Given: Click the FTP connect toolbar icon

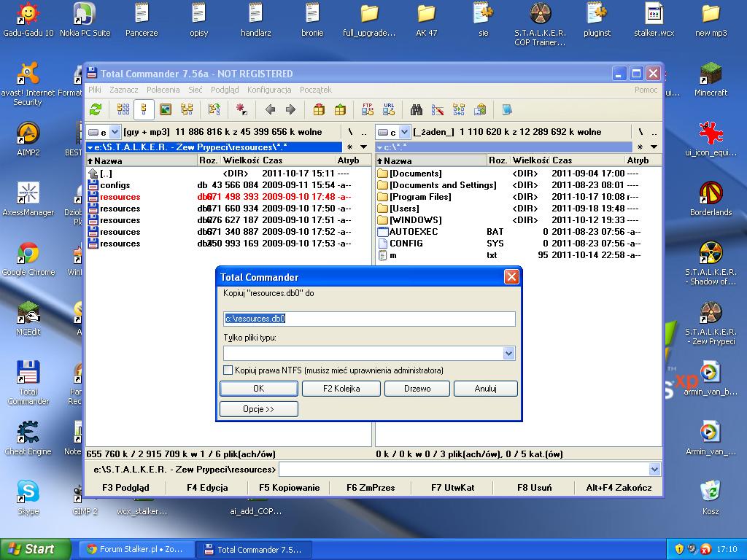Looking at the screenshot, I should (x=368, y=109).
